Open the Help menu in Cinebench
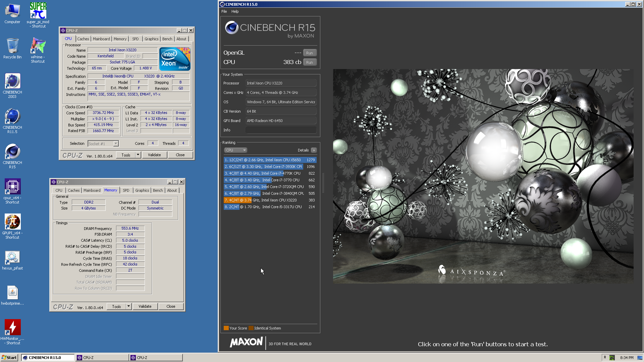The height and width of the screenshot is (362, 644). (x=235, y=11)
